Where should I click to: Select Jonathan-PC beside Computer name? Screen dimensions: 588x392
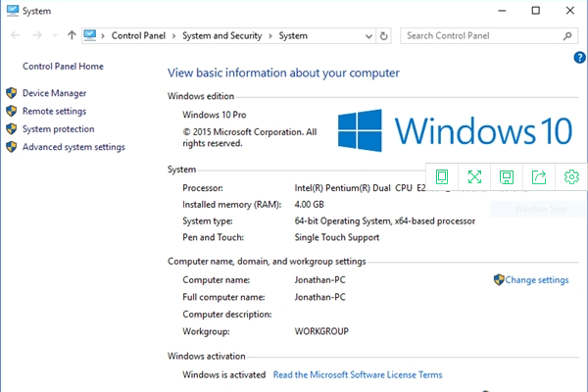pos(319,280)
